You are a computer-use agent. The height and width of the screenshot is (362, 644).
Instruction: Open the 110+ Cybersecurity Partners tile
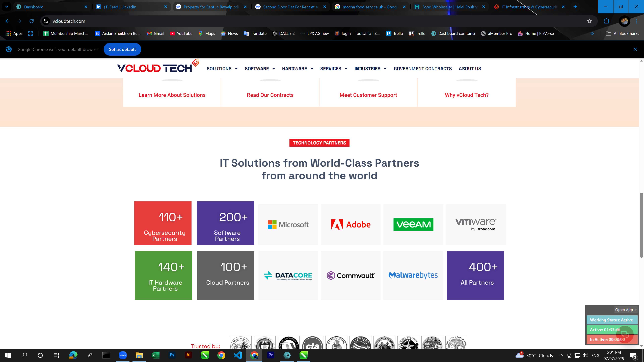click(163, 223)
